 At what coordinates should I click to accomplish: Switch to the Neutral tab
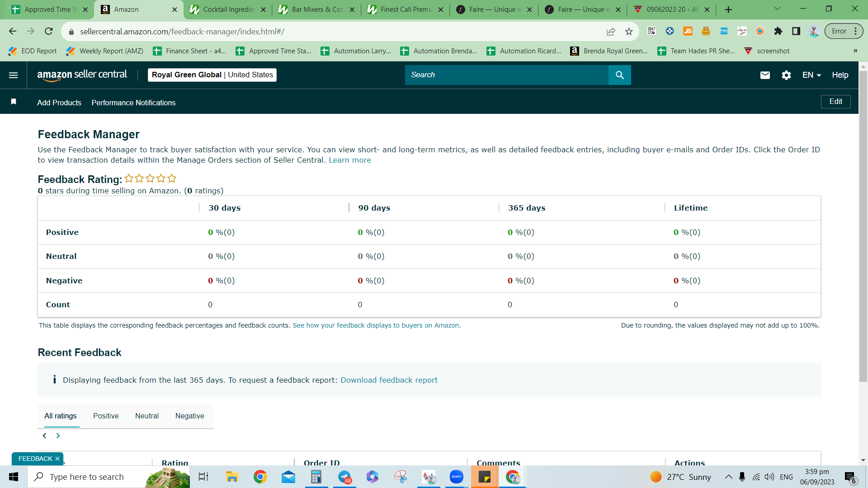147,416
